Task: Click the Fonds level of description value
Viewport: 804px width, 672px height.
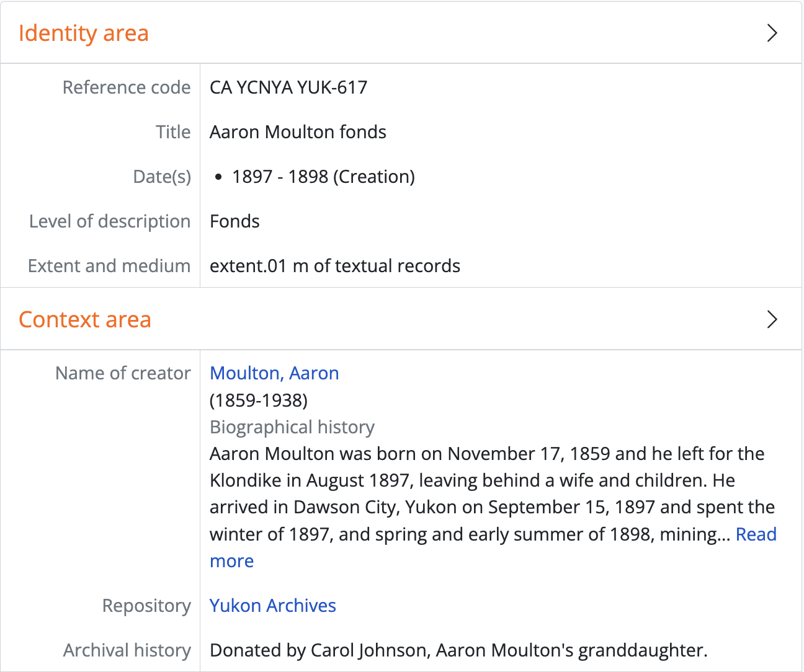Action: pyautogui.click(x=234, y=221)
